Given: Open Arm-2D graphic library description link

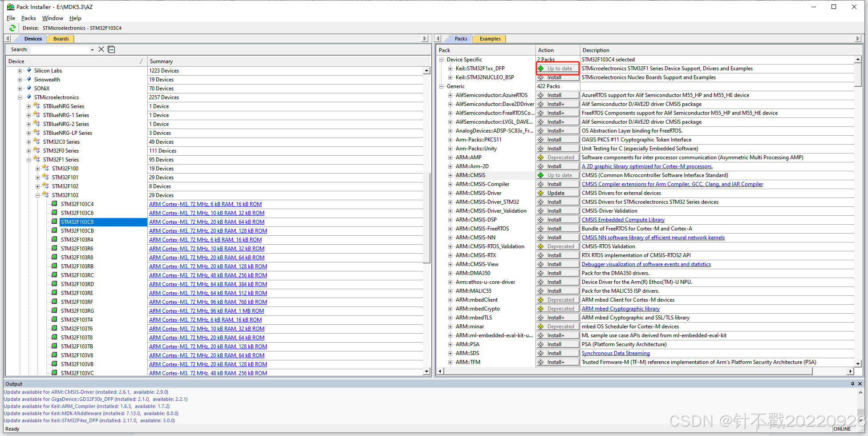Looking at the screenshot, I should (647, 166).
